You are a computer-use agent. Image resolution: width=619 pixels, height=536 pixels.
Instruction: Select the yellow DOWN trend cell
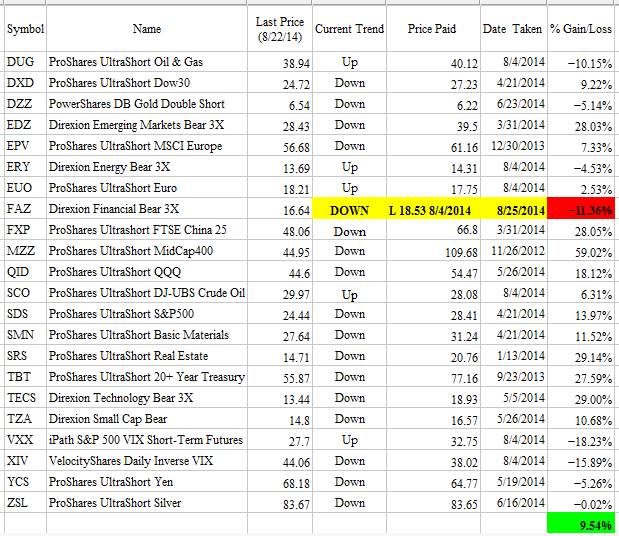349,210
